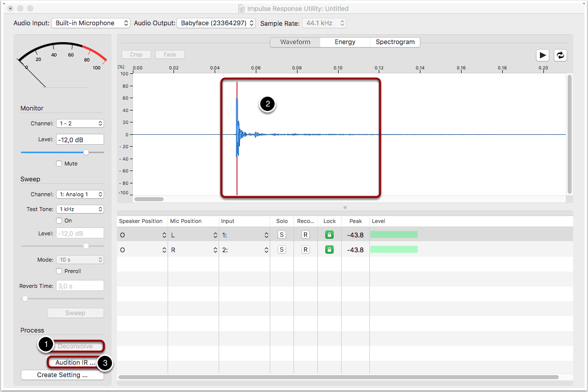The height and width of the screenshot is (392, 588).
Task: Enable the Mute checkbox under Monitor
Action: coord(59,164)
